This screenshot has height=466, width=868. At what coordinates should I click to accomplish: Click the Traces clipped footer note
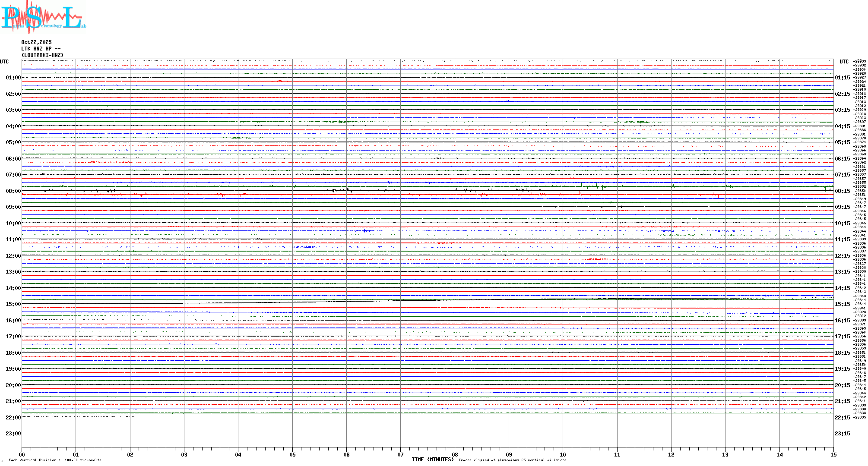click(512, 460)
